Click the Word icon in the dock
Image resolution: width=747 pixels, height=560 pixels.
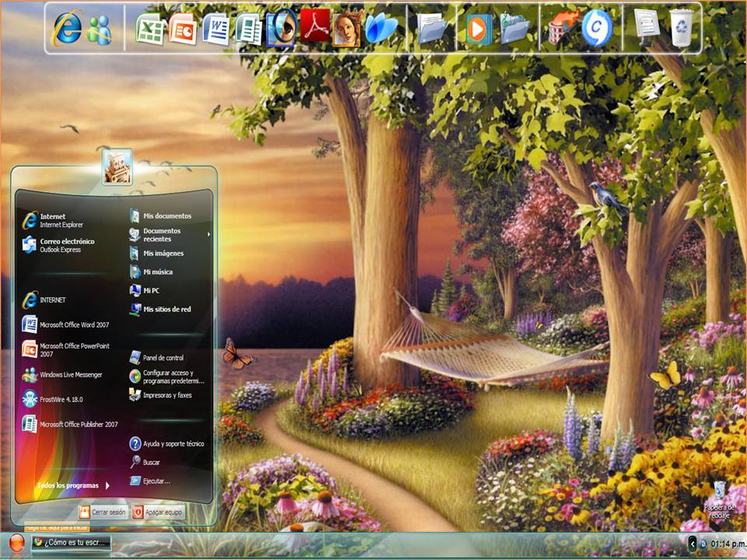pos(216,29)
